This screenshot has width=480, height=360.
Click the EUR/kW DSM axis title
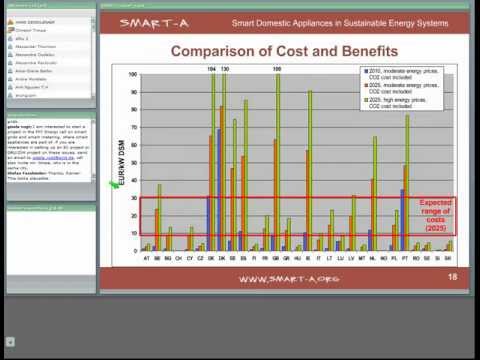pos(122,162)
